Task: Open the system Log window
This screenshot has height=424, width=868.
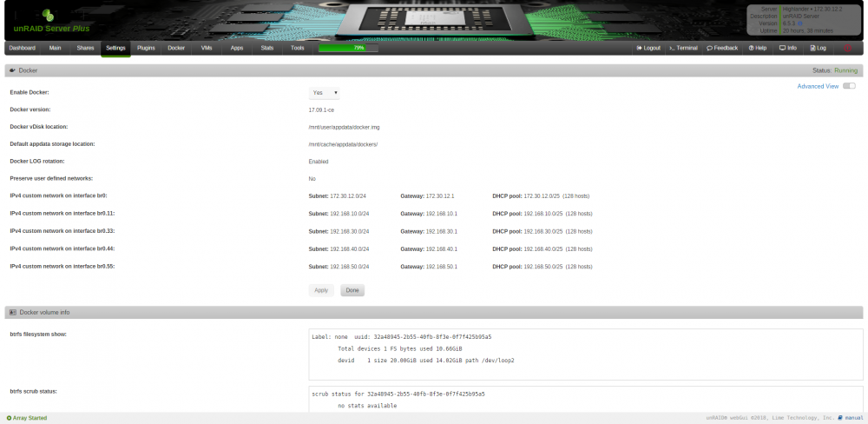Action: coord(819,48)
